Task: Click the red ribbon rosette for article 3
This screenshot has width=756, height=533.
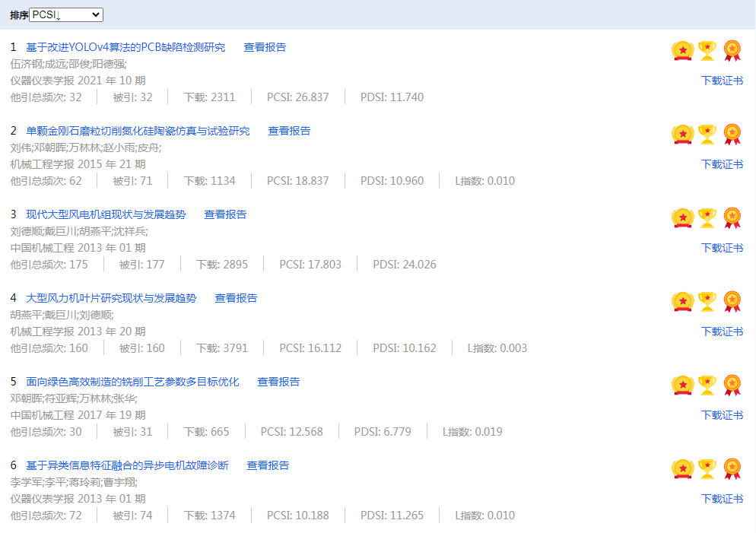Action: pyautogui.click(x=732, y=217)
